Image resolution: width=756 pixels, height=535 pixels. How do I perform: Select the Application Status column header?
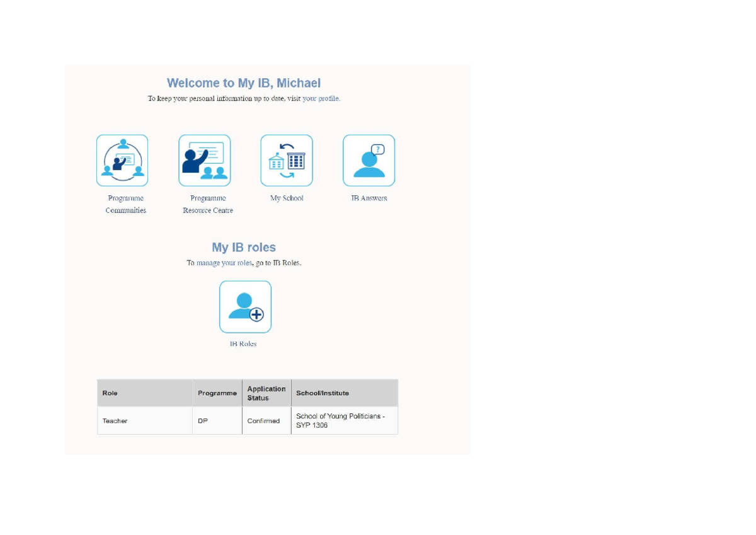coord(266,393)
